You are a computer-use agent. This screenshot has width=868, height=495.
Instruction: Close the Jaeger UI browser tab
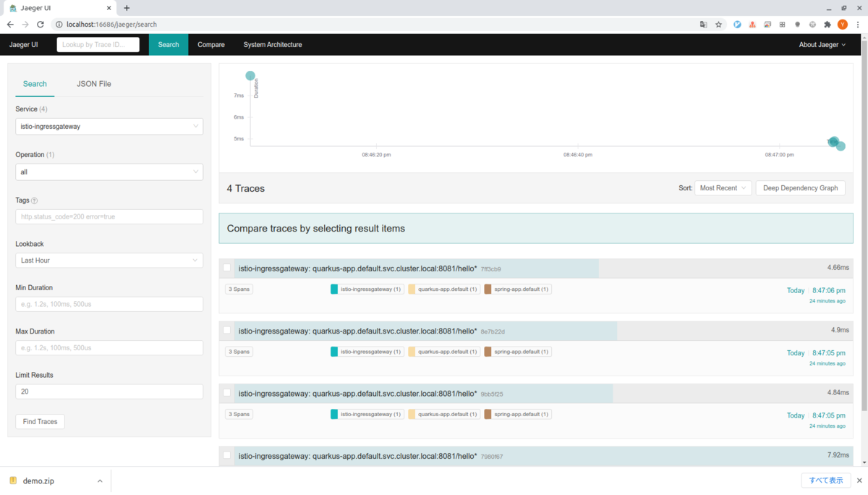point(108,8)
